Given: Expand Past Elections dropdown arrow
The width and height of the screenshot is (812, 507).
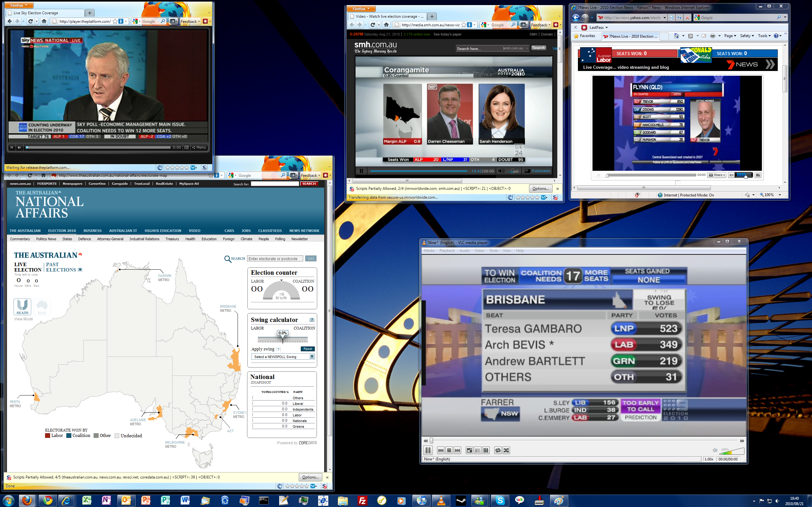Looking at the screenshot, I should (x=80, y=270).
